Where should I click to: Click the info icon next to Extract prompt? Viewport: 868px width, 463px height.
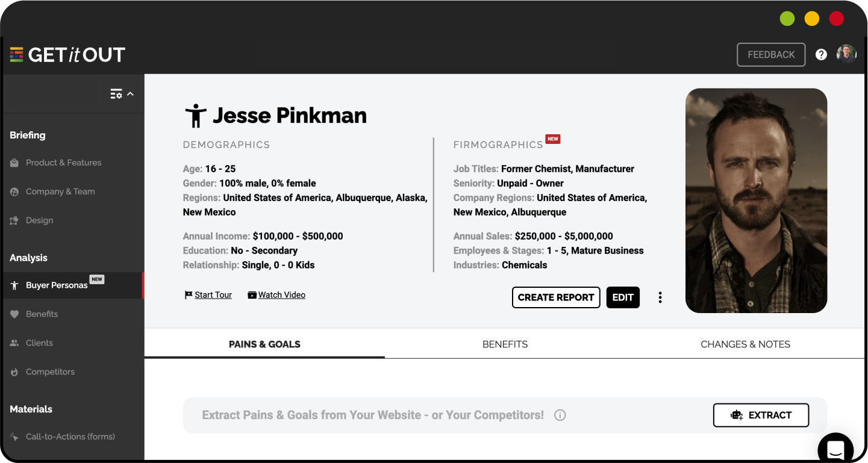(560, 415)
